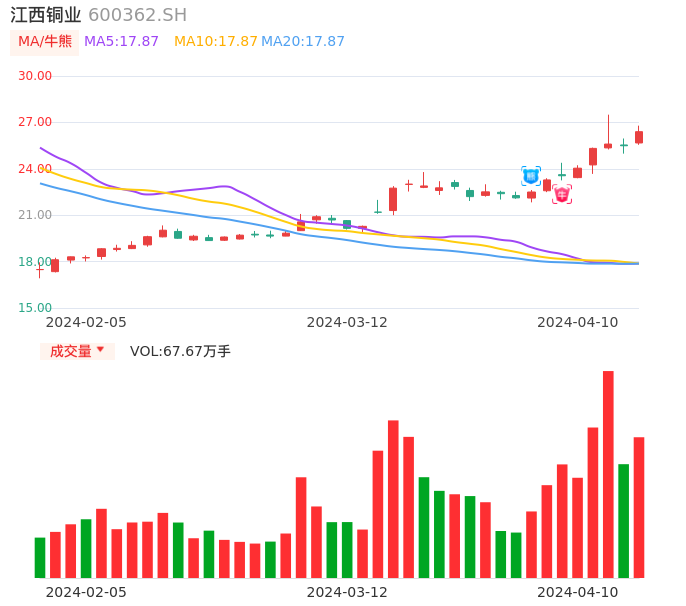Screen dimensions: 686x606
Task: Click the pink bull signal icon
Action: point(562,194)
